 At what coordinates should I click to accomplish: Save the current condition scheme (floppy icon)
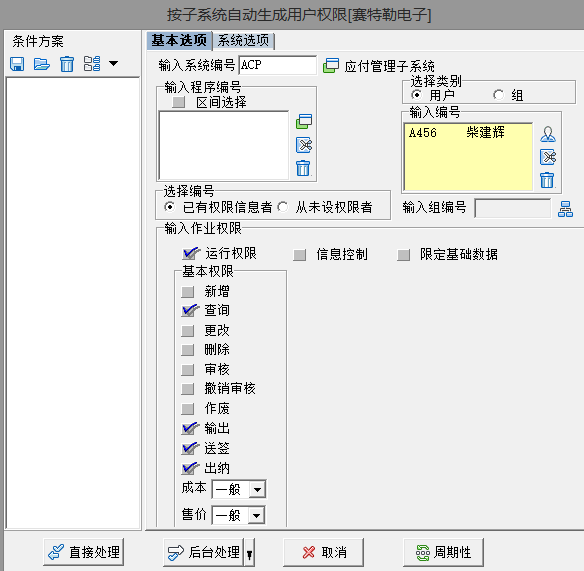17,64
